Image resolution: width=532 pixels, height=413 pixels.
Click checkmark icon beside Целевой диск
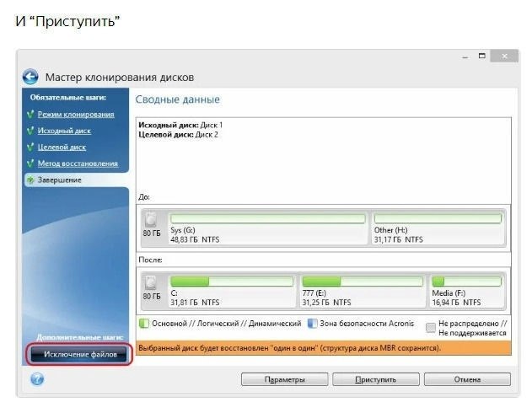pos(31,147)
